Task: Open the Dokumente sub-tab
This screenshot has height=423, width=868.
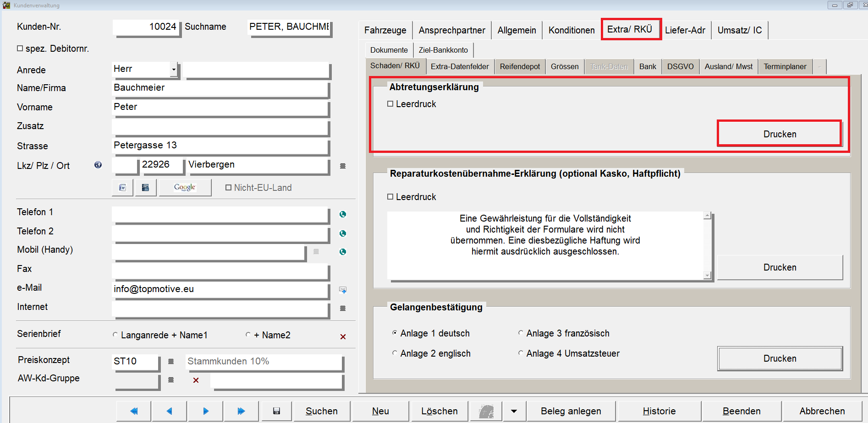Action: [x=389, y=50]
